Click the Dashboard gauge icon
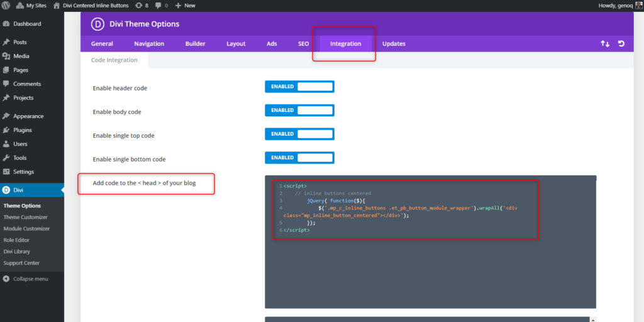644x322 pixels. (x=6, y=24)
